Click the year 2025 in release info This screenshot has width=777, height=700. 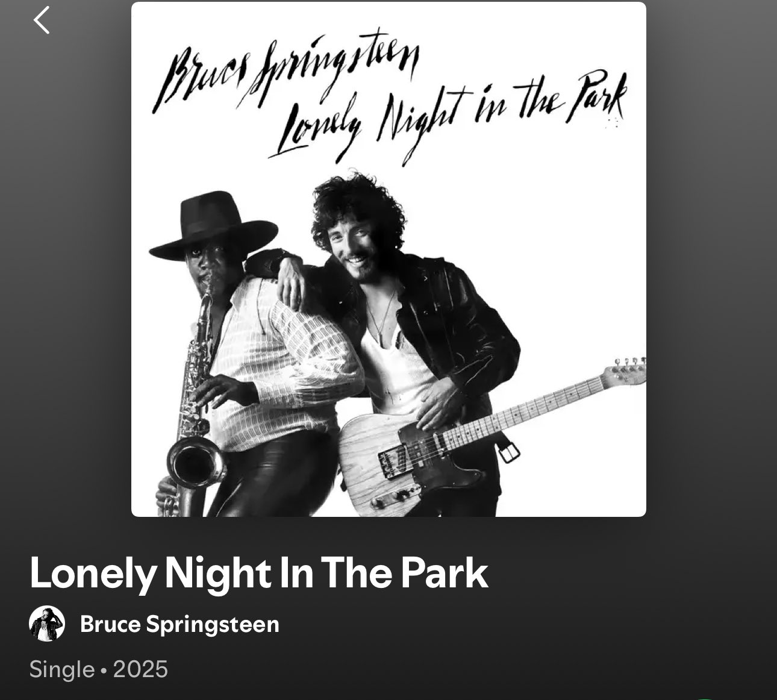click(140, 669)
